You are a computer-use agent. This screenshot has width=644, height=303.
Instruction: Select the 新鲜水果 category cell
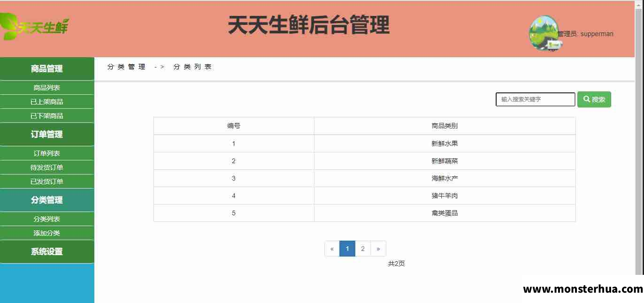coord(445,144)
